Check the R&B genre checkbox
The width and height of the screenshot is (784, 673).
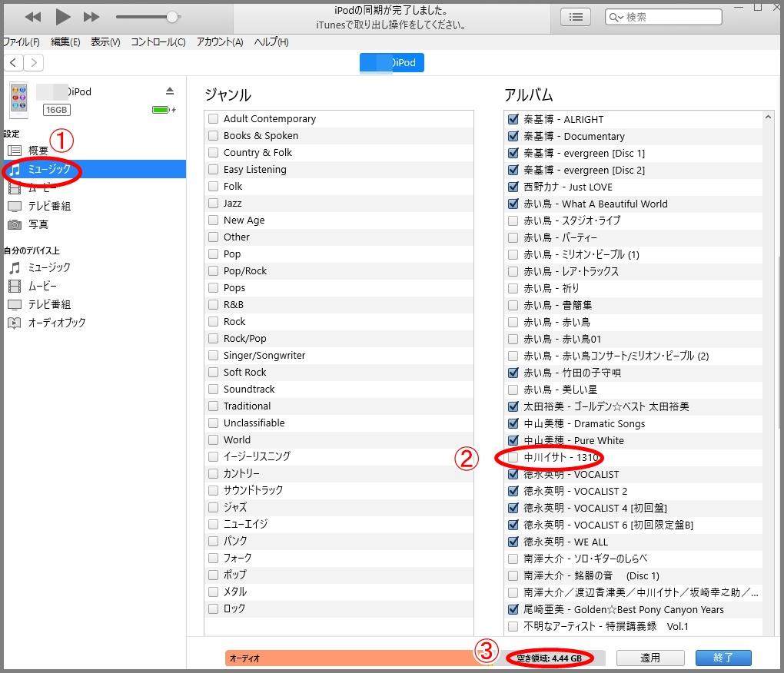pyautogui.click(x=214, y=304)
